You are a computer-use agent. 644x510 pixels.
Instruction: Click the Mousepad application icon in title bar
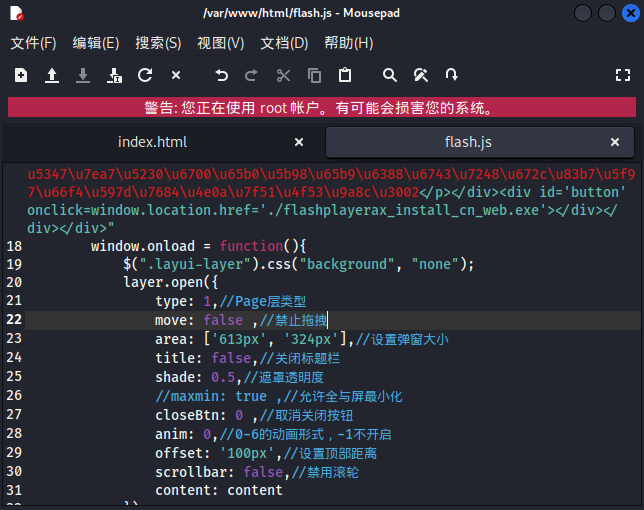[16, 13]
